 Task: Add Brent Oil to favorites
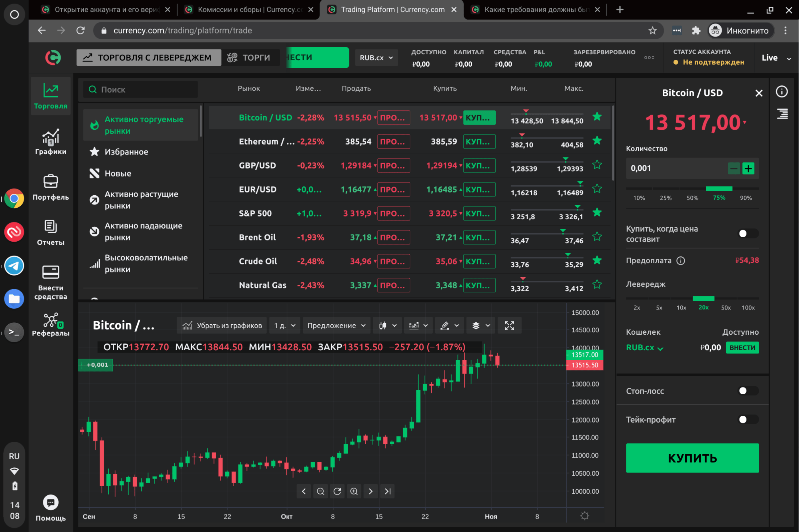597,236
